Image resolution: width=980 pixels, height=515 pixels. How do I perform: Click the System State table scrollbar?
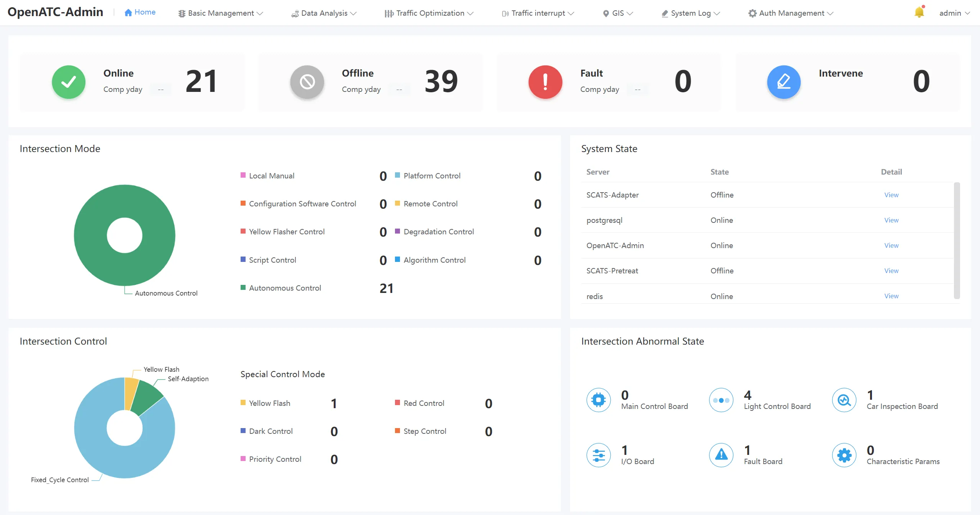[x=957, y=240]
